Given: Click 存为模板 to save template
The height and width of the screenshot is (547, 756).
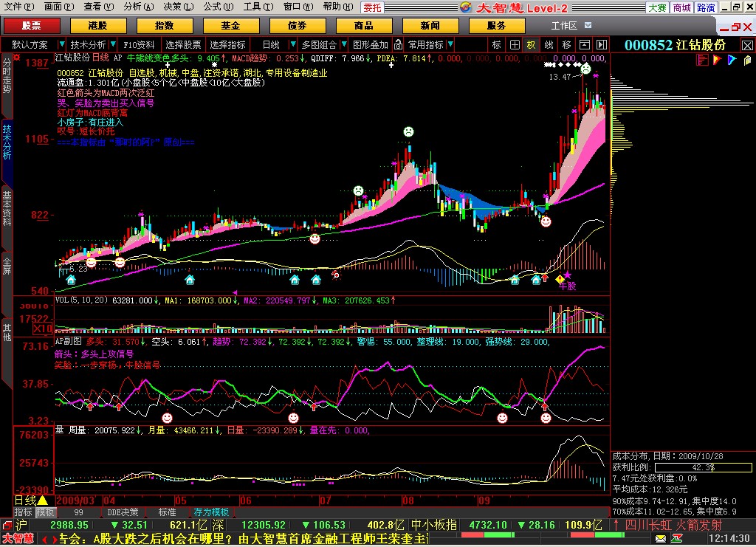Looking at the screenshot, I should click(x=211, y=512).
